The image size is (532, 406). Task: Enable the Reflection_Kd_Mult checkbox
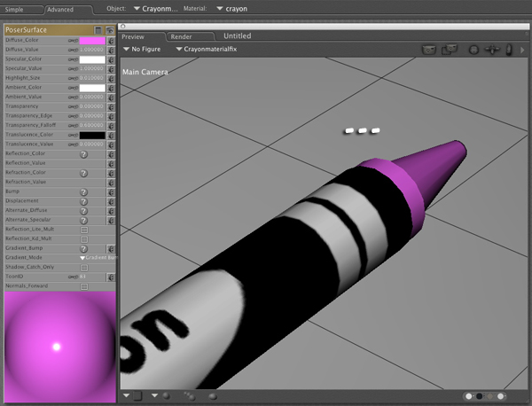(84, 239)
